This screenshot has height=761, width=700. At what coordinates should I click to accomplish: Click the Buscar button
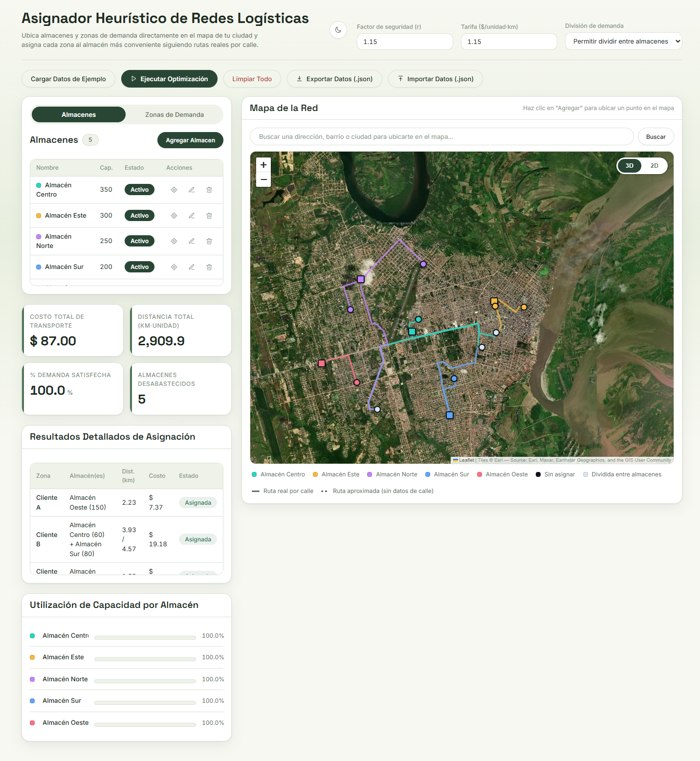(x=656, y=137)
